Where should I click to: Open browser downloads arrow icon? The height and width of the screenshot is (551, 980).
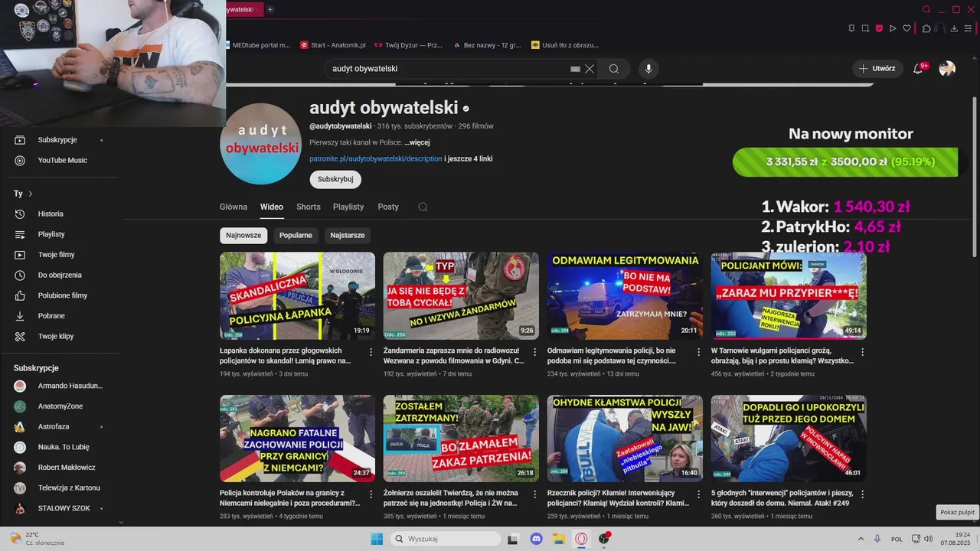[954, 28]
